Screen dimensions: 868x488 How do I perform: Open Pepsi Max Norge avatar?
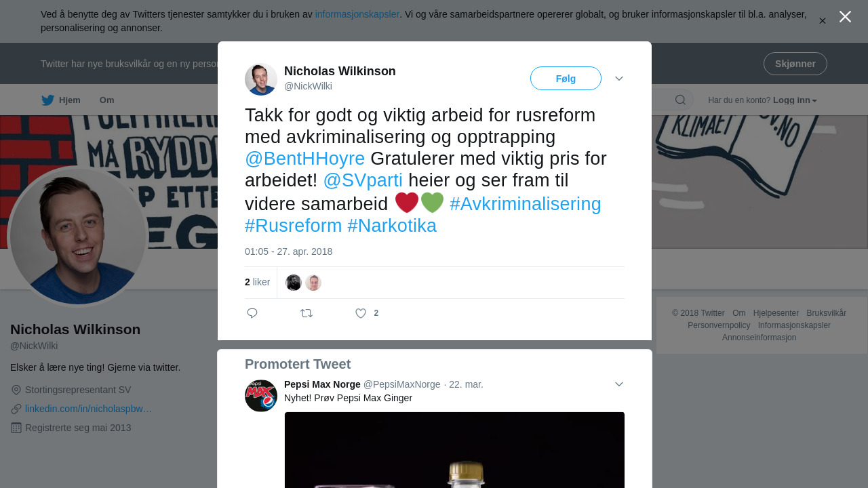coord(261,396)
